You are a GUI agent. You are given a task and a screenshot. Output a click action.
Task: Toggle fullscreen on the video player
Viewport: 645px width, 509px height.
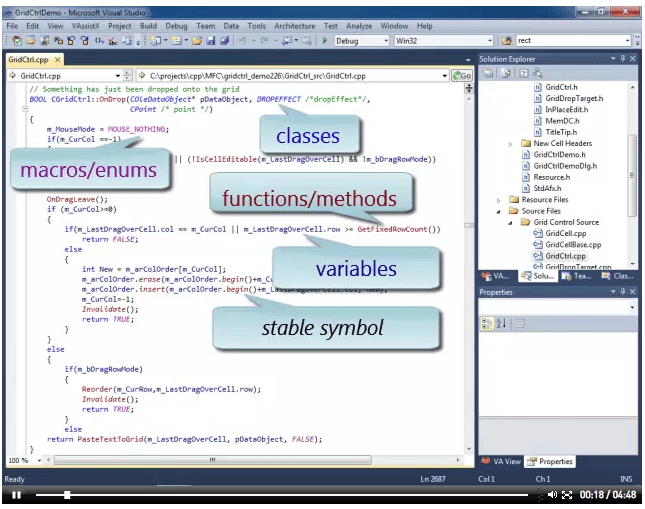click(x=567, y=495)
